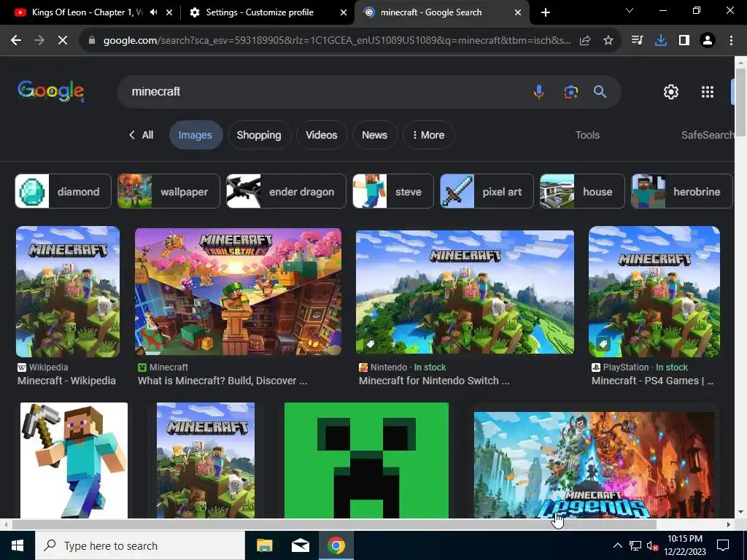The image size is (747, 560).
Task: Open the Steve with pickaxe image
Action: click(x=74, y=460)
